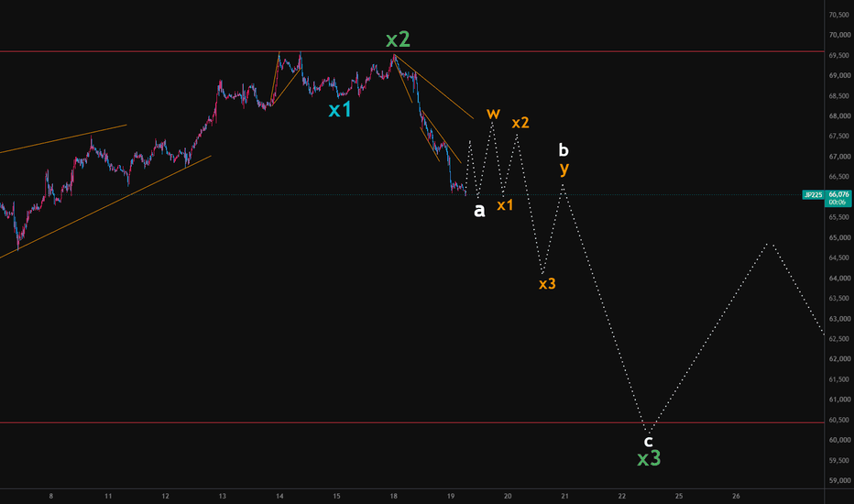The image size is (854, 504).
Task: Click date 25 on the time axis
Action: click(679, 496)
